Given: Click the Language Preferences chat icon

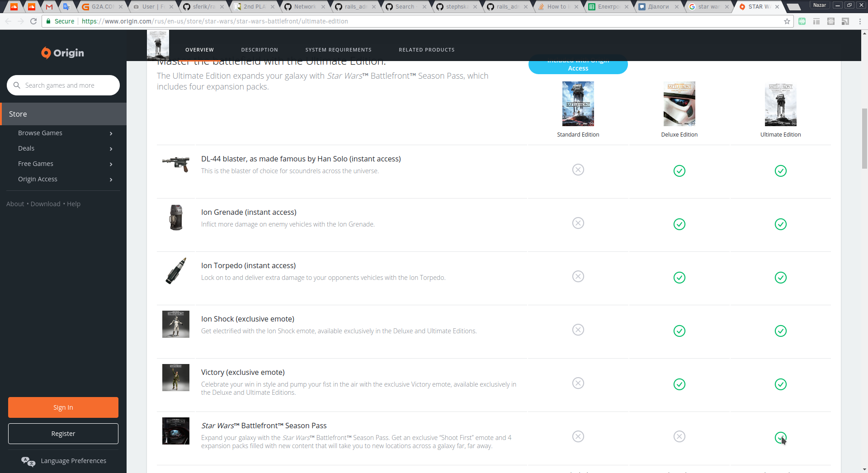Looking at the screenshot, I should pos(28,461).
